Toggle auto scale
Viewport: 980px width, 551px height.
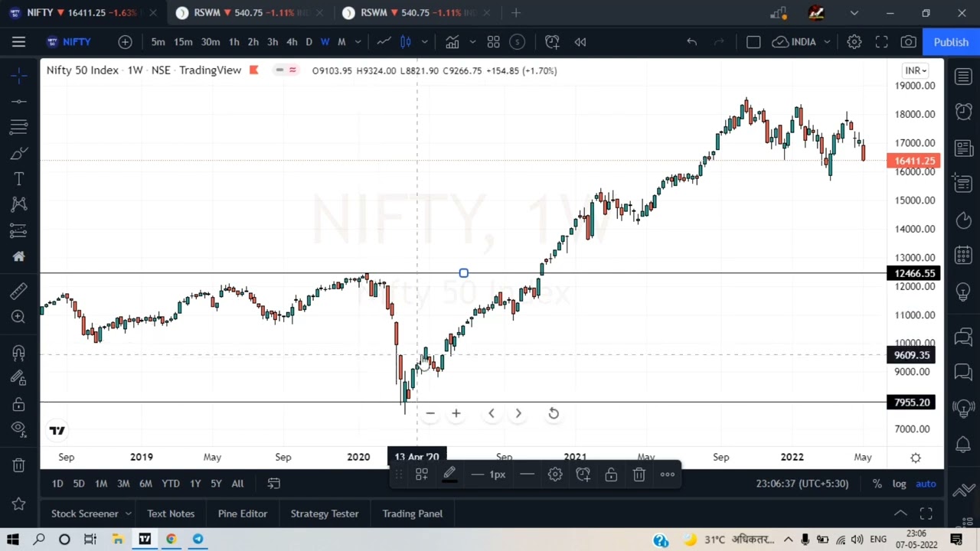coord(926,484)
